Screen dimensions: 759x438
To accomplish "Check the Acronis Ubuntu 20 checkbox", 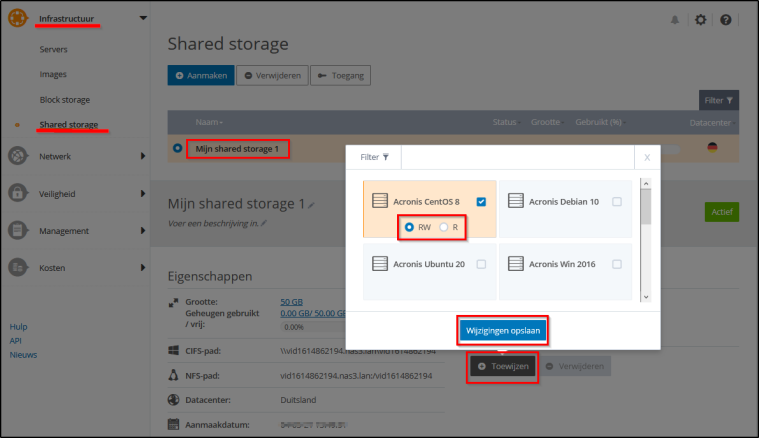I will (x=481, y=264).
